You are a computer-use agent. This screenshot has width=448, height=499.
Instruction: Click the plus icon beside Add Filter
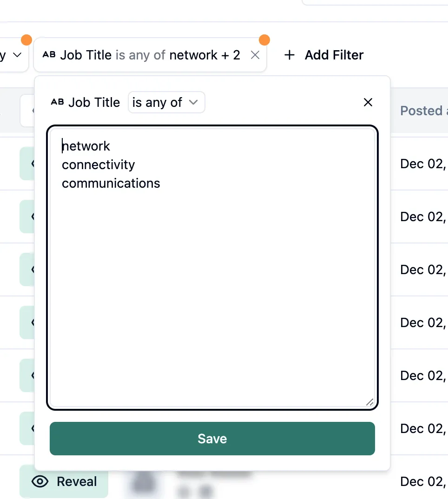click(290, 55)
